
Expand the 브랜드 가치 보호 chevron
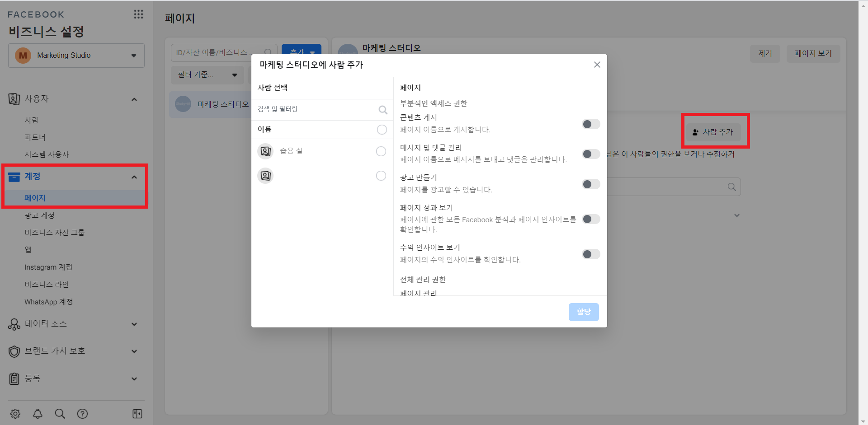point(134,351)
